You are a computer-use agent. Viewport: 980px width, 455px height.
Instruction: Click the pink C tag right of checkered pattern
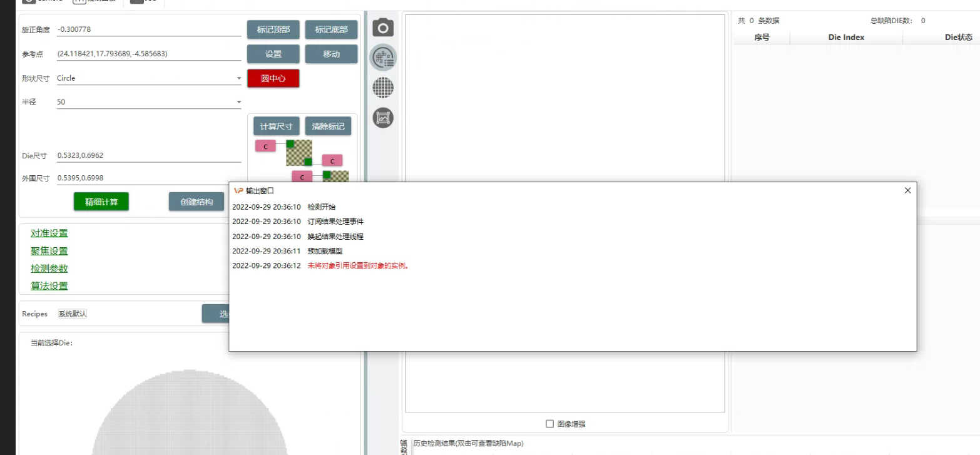point(332,161)
